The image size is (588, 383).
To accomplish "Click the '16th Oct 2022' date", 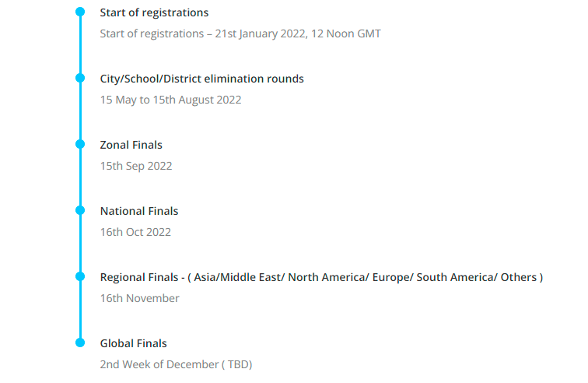I will pos(135,232).
